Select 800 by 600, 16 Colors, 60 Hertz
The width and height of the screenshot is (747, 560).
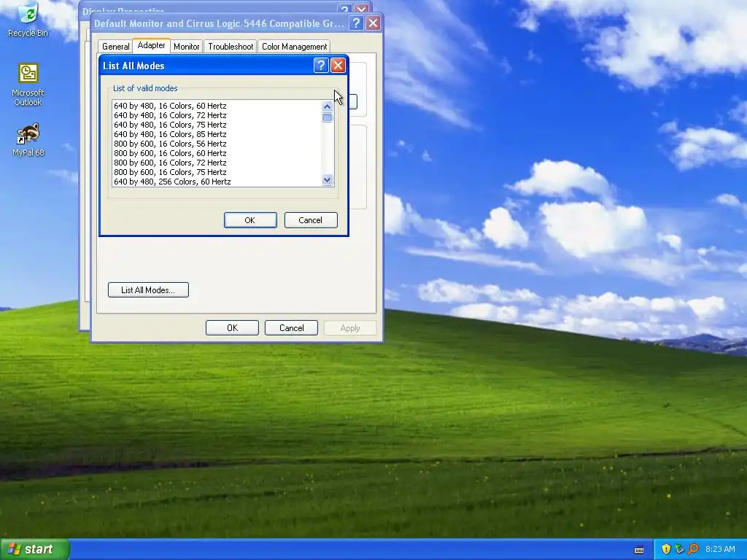[x=217, y=153]
